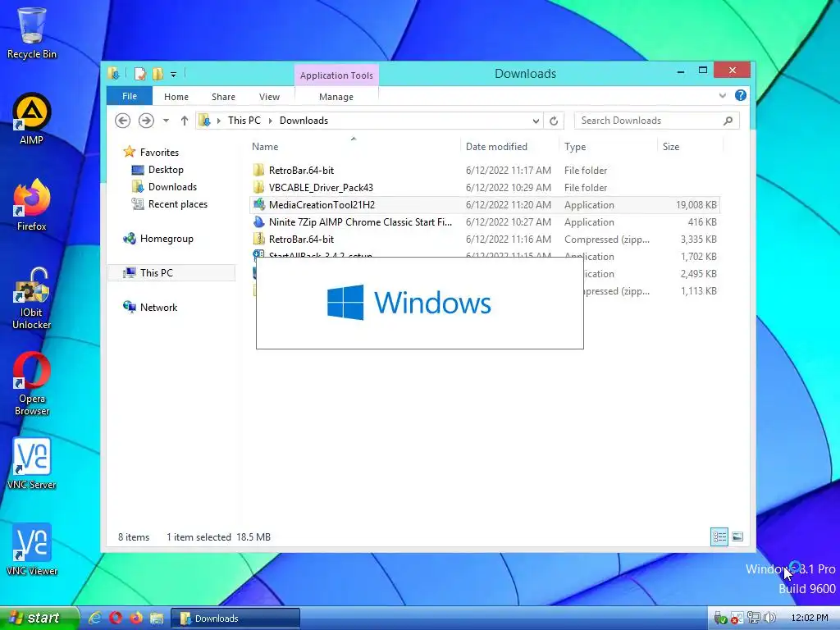Open the File menu tab
This screenshot has width=840, height=630.
coord(130,96)
